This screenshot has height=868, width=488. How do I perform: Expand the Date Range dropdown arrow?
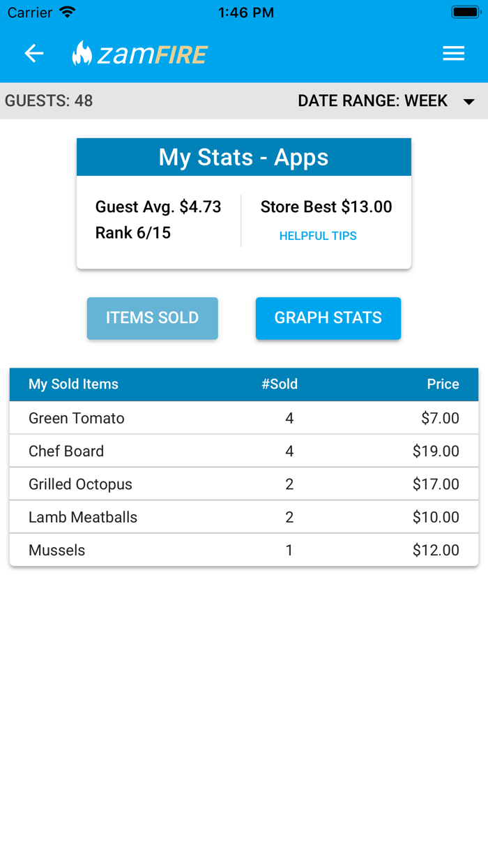point(469,102)
